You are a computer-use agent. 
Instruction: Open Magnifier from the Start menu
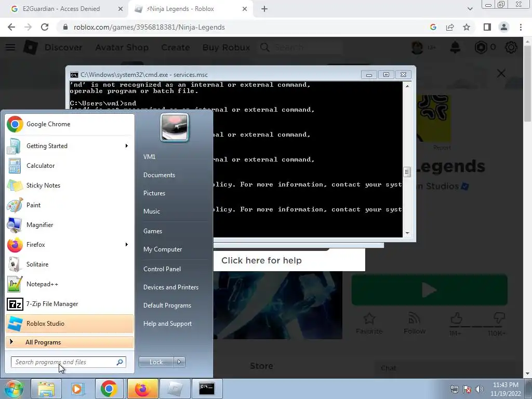[70, 224]
